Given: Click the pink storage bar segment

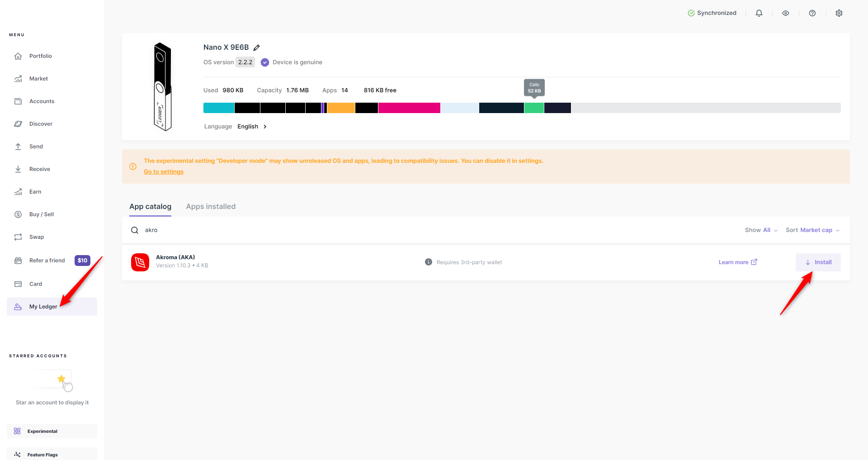Looking at the screenshot, I should (409, 108).
